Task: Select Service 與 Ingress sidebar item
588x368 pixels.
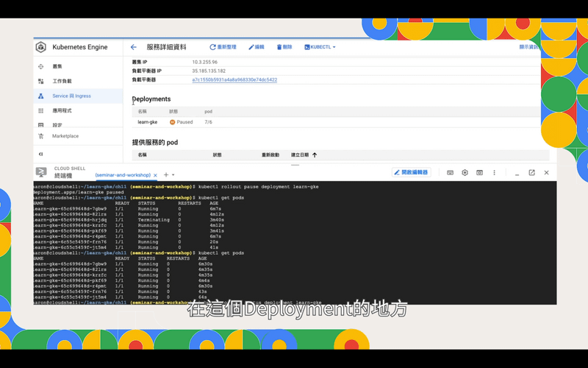Action: 71,96
